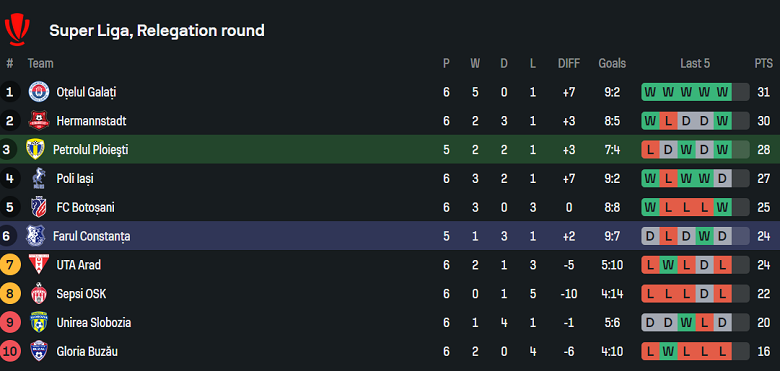Screen dimensions: 780x371
Task: Click the last W in Oțelul Galați's form
Action: point(722,92)
